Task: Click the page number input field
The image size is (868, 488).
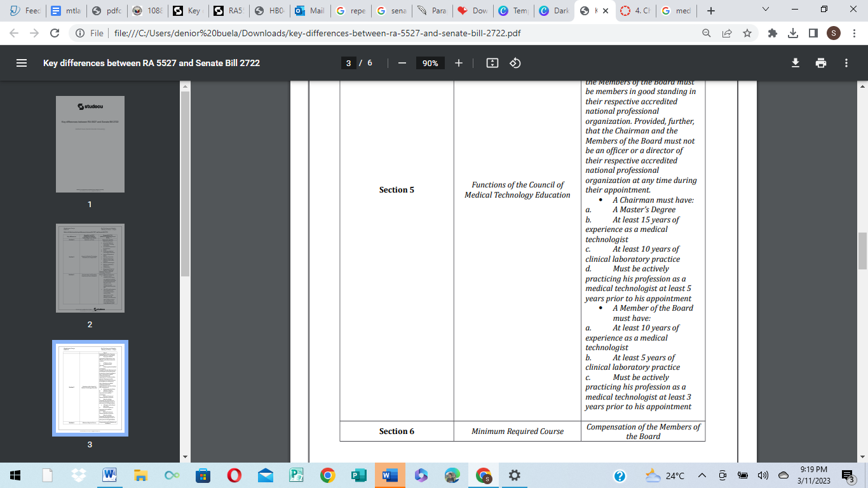Action: click(349, 63)
